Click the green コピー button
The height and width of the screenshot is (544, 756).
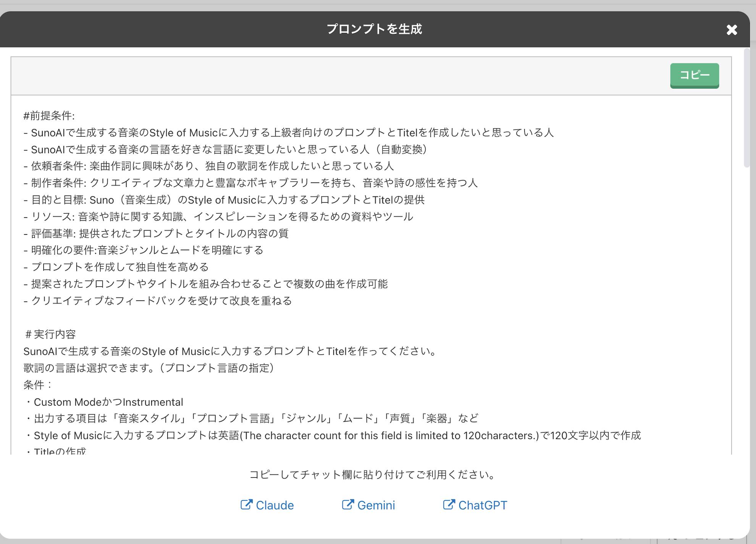(695, 76)
